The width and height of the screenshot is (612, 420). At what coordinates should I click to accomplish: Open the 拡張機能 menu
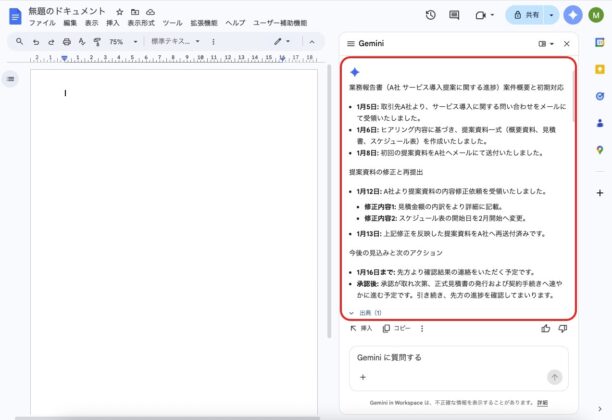tap(204, 23)
